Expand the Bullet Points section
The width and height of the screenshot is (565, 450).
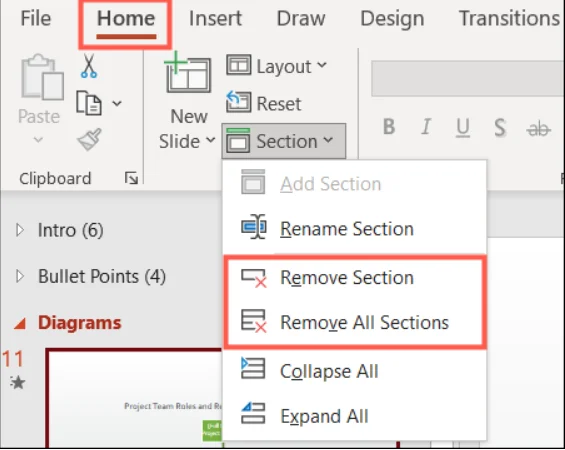click(x=20, y=276)
